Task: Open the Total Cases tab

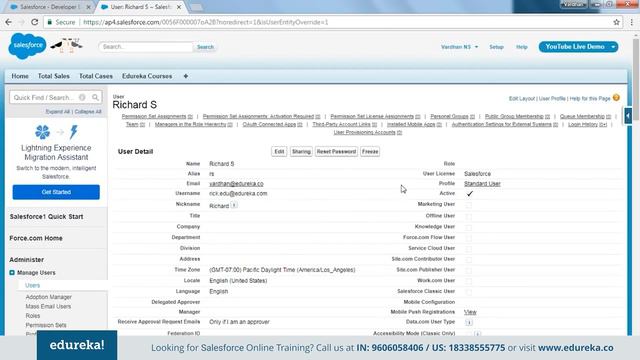Action: point(96,76)
